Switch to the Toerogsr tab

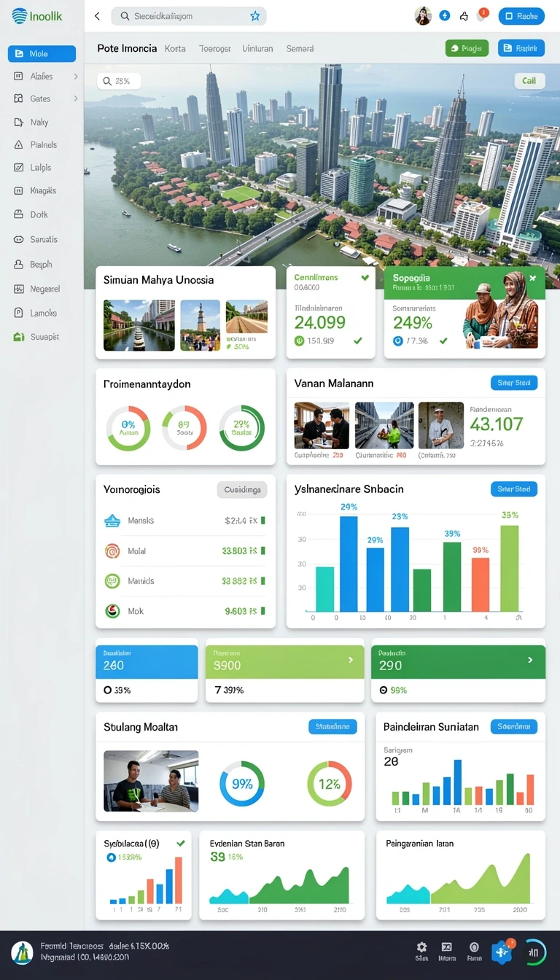214,48
